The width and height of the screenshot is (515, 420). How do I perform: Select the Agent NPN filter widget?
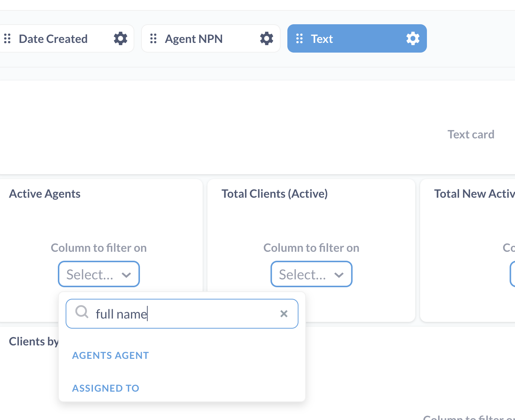211,38
